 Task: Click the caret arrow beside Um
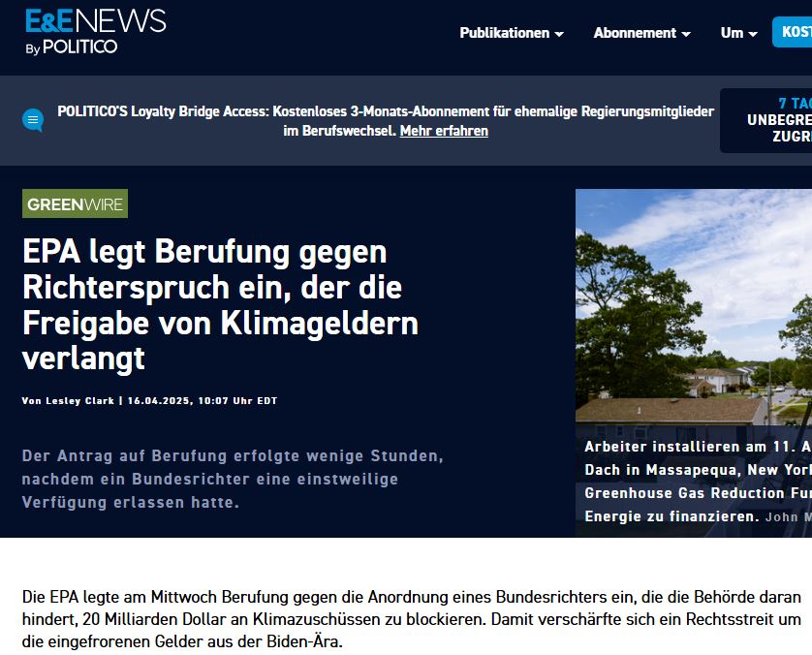tap(753, 34)
